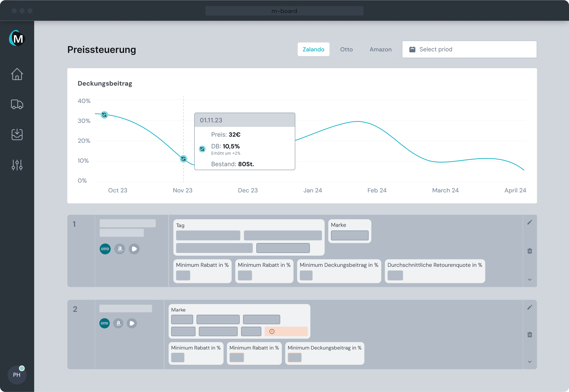Click the 40% axis label
The width and height of the screenshot is (569, 392).
84,101
